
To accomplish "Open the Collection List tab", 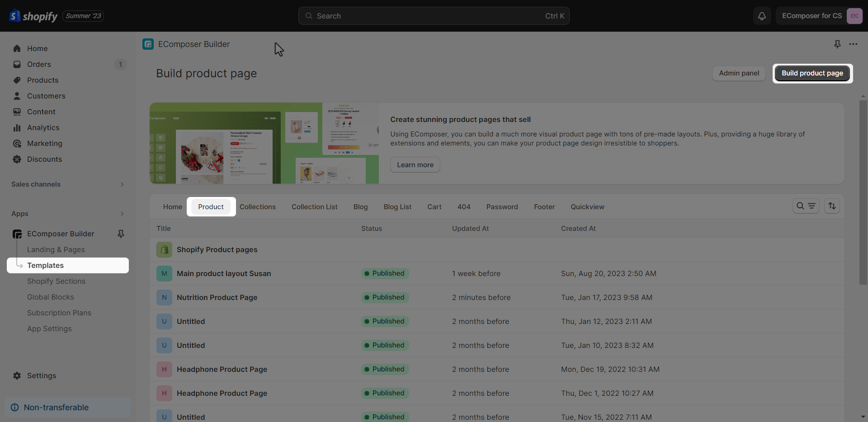I will 315,206.
